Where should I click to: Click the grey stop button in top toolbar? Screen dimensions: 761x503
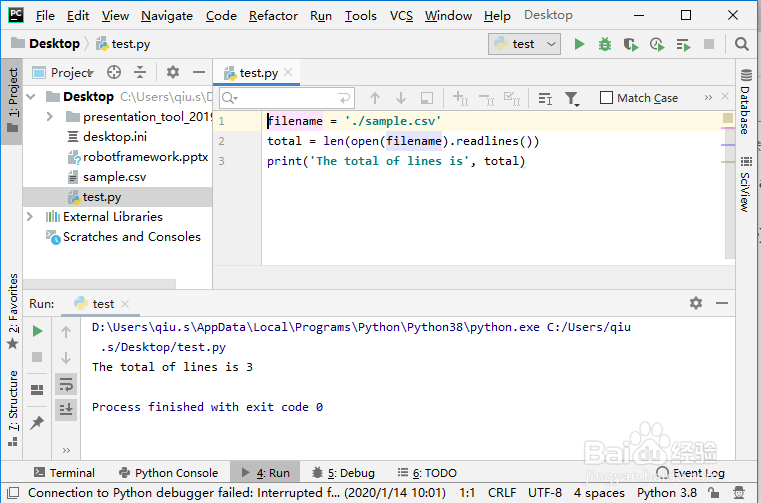point(709,44)
